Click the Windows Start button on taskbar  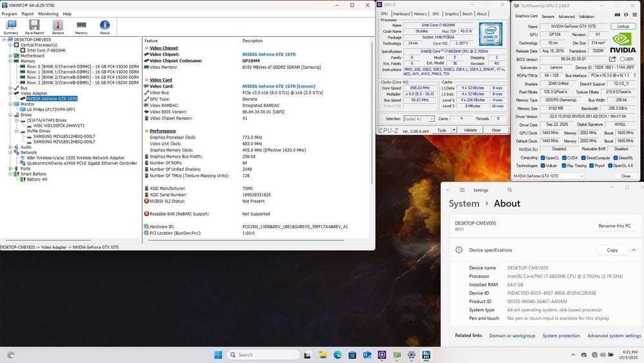218,355
